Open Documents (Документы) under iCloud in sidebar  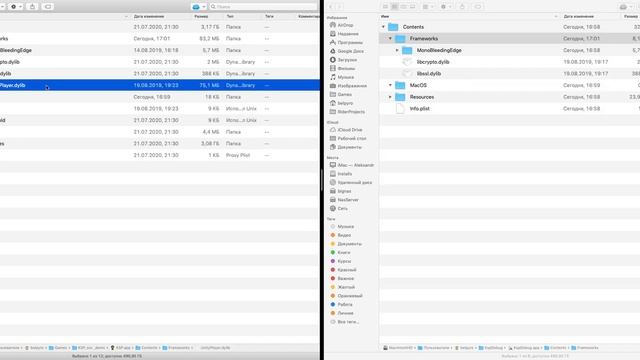click(x=349, y=147)
